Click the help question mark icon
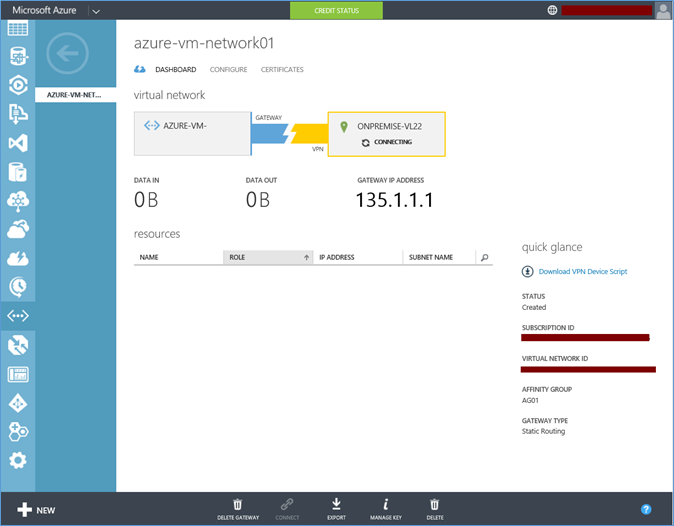 point(646,509)
